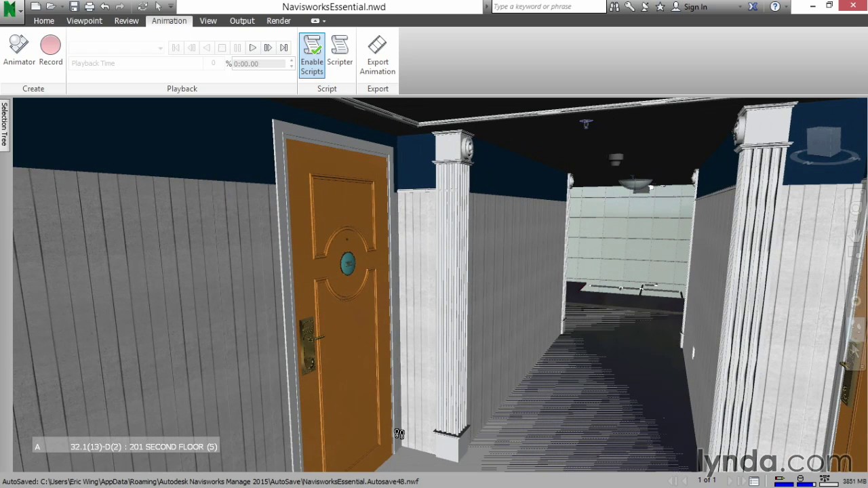Click the Reverse Play playback button
This screenshot has height=488, width=868.
point(206,48)
